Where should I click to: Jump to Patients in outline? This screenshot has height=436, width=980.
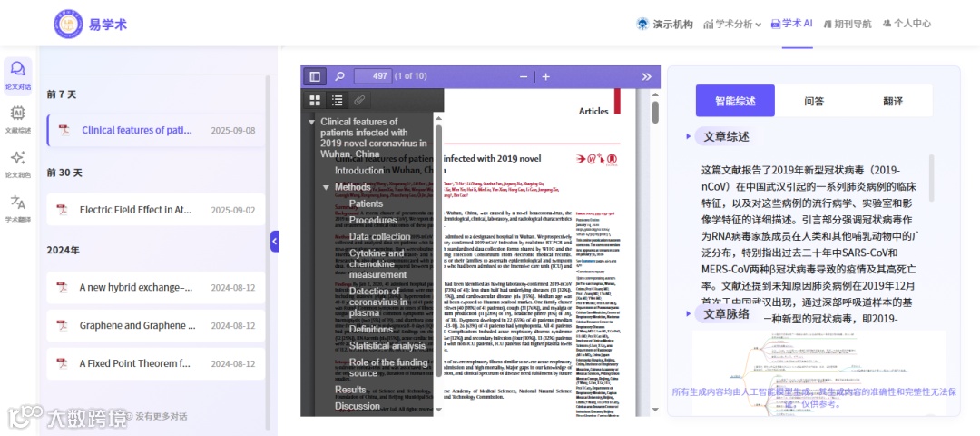point(367,203)
